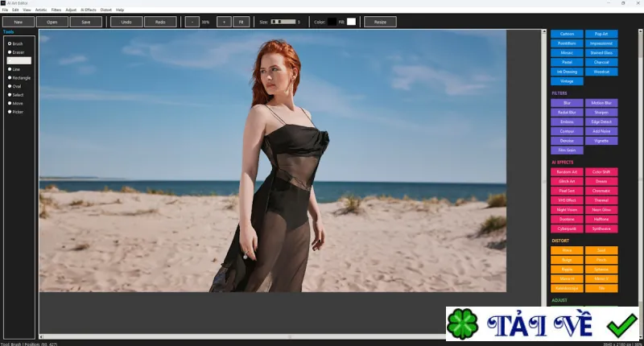Open the black Color swatch
Viewport: 644px width, 346px height.
[x=332, y=22]
